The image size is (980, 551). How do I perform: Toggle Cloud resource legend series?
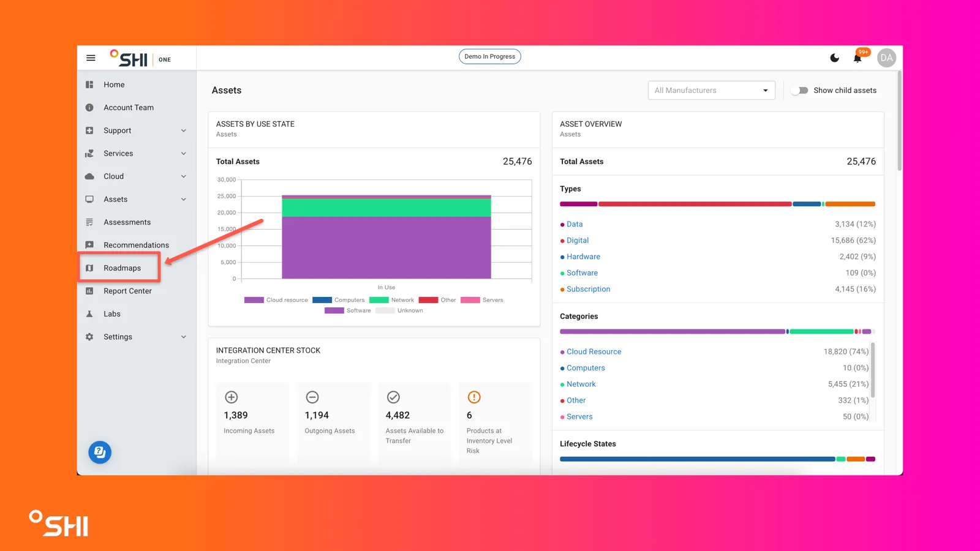pos(276,300)
